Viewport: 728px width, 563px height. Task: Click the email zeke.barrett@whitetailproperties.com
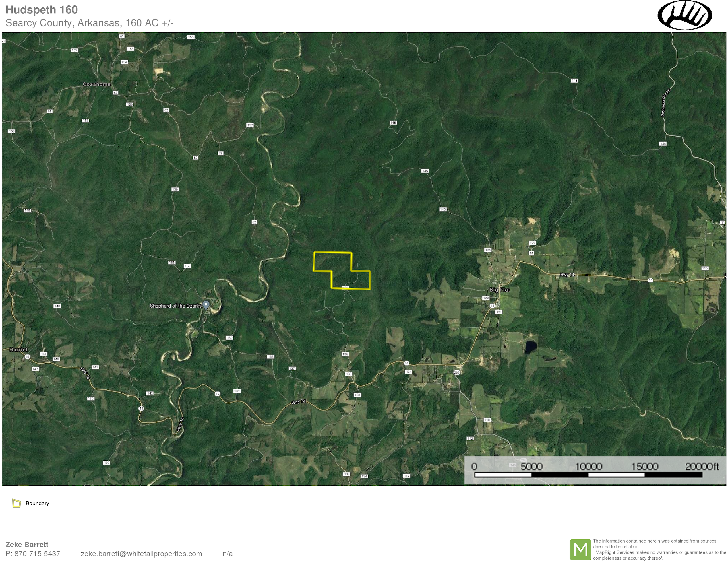pos(141,554)
